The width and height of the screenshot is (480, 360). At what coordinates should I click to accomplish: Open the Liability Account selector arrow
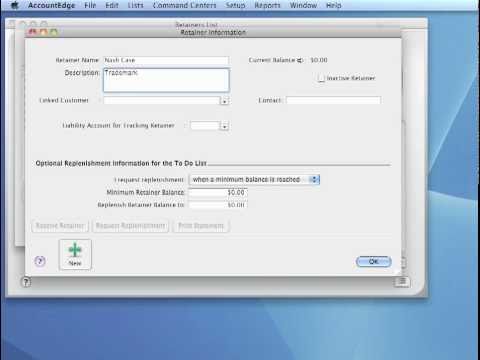(225, 126)
